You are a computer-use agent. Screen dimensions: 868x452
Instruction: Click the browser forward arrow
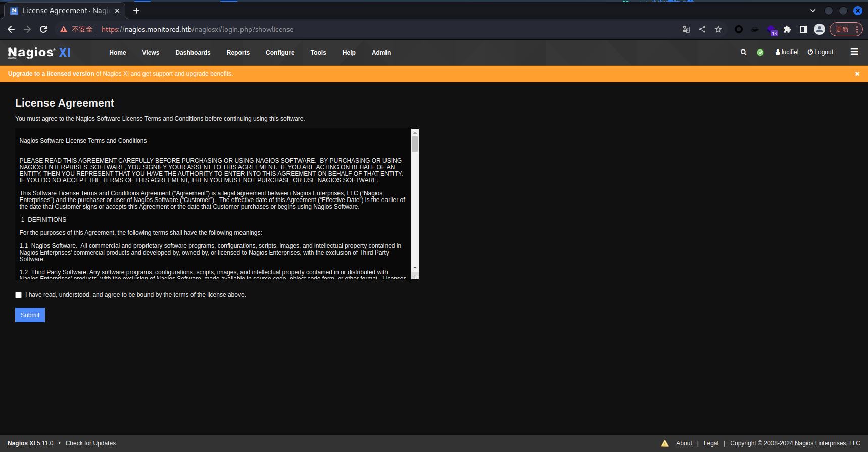[27, 29]
